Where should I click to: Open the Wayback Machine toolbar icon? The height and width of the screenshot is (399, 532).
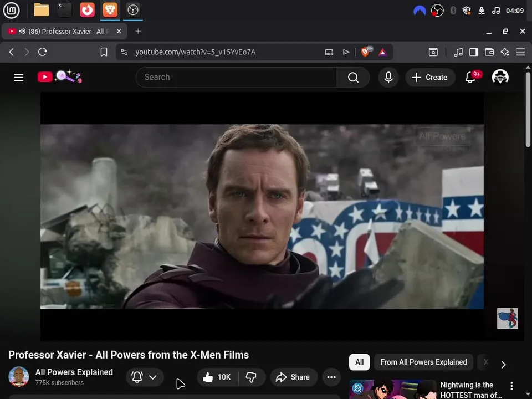point(433,52)
